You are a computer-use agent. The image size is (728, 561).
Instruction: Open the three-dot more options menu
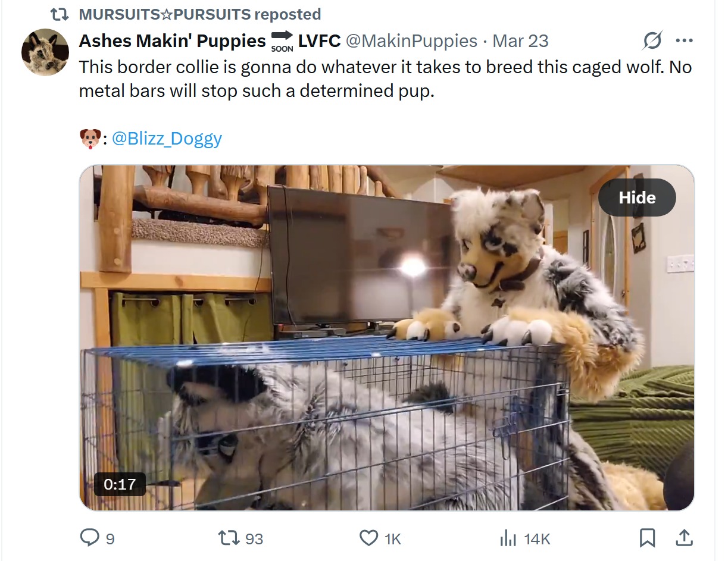(684, 41)
